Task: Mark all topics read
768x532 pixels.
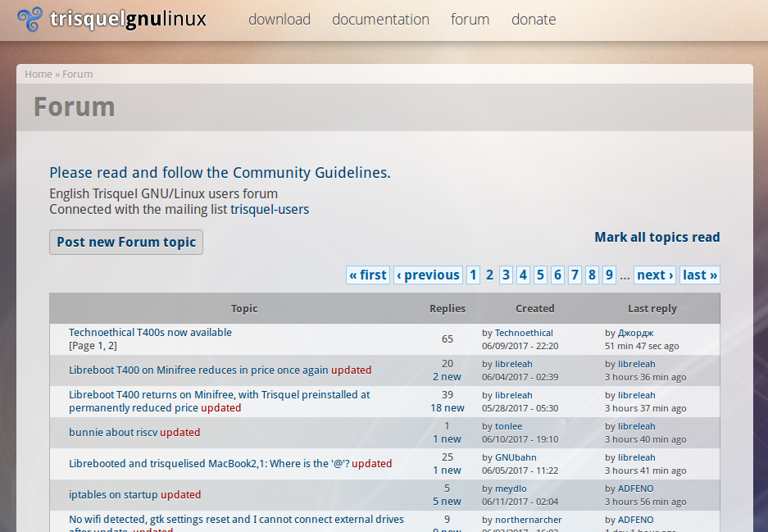Action: (x=657, y=237)
